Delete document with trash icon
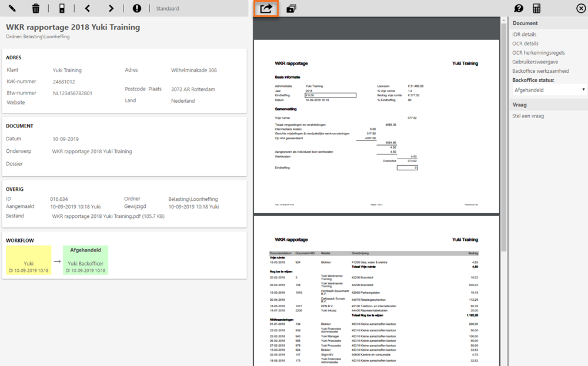Screen dimensions: 588x366 pyautogui.click(x=36, y=8)
